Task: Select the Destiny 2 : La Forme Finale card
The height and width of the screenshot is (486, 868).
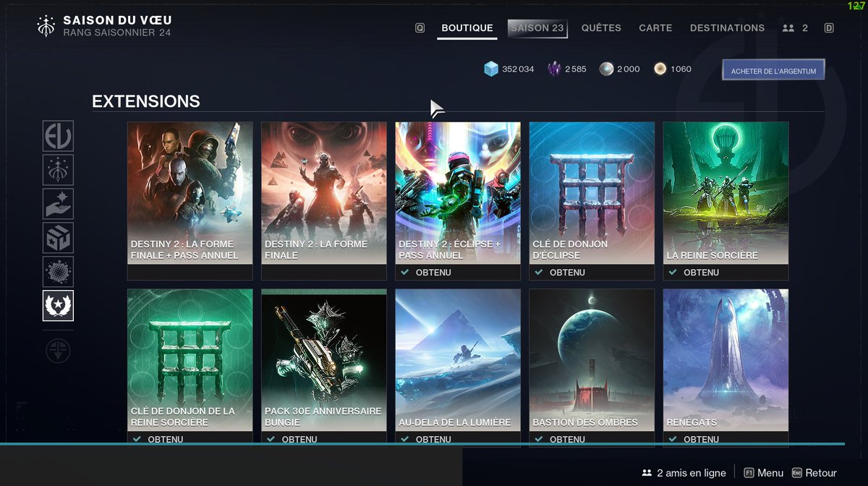Action: coord(324,200)
